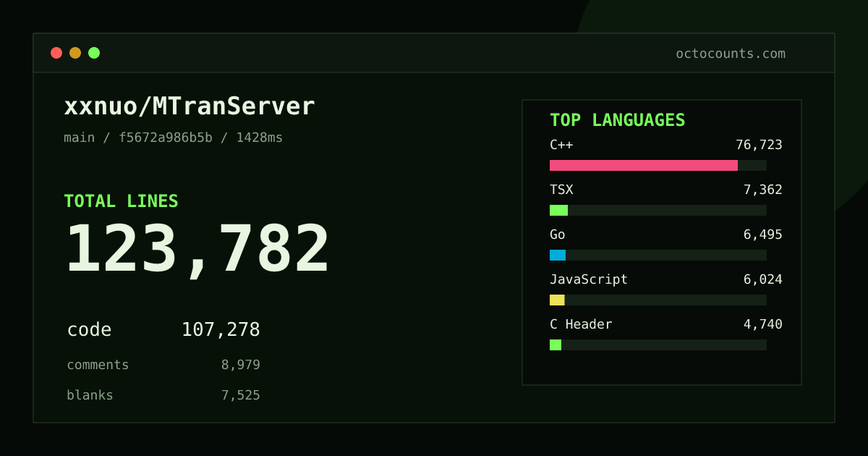The image size is (868, 456).
Task: Click the TOP LANGUAGES heading
Action: pos(617,120)
